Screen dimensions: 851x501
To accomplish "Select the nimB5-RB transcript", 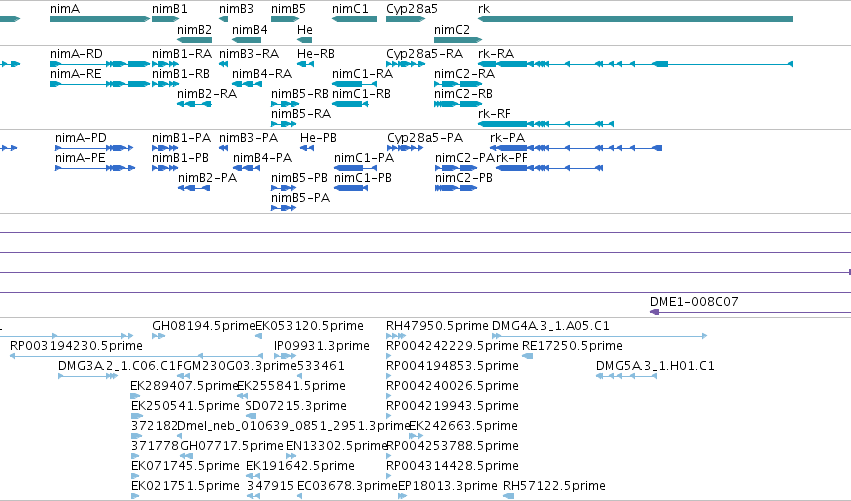I will tap(285, 104).
